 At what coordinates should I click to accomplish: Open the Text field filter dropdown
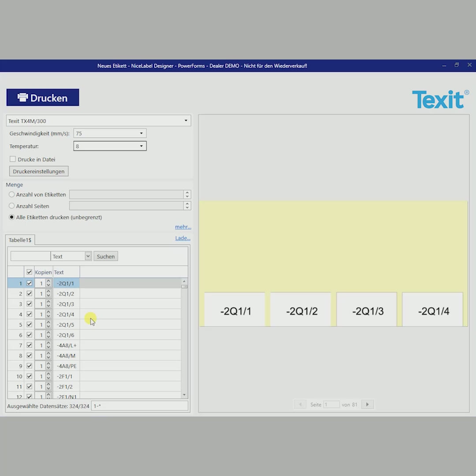click(88, 257)
